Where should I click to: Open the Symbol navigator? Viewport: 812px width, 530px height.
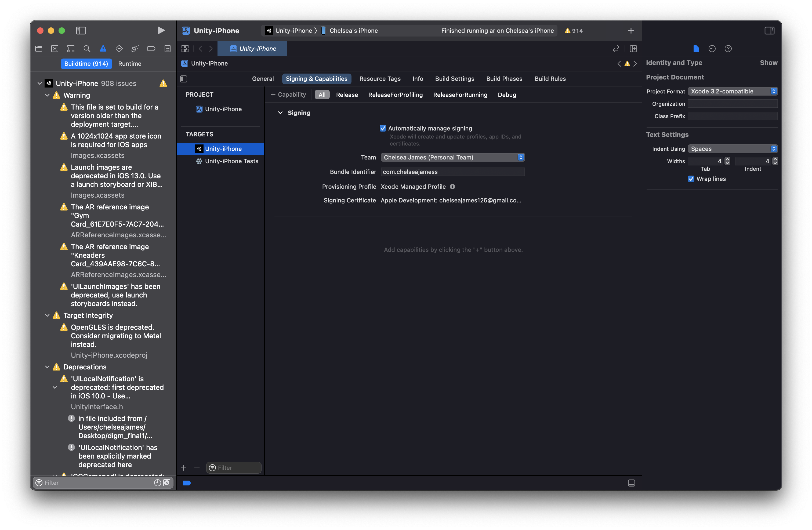point(71,49)
